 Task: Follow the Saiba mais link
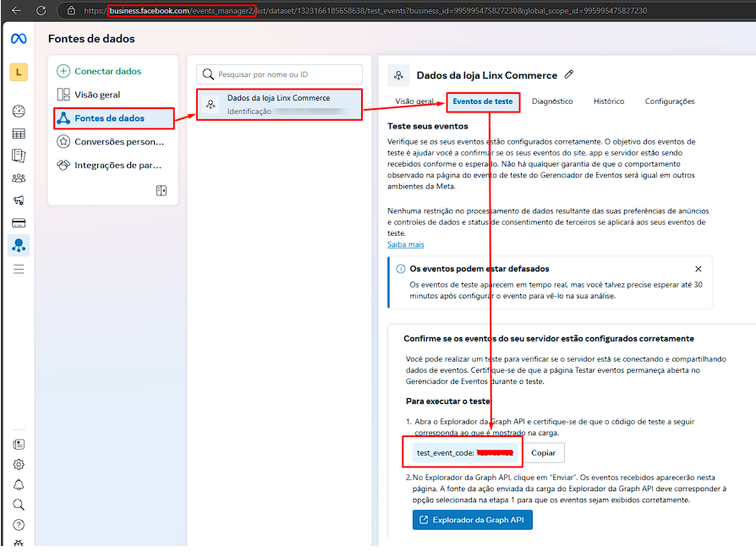[x=405, y=244]
